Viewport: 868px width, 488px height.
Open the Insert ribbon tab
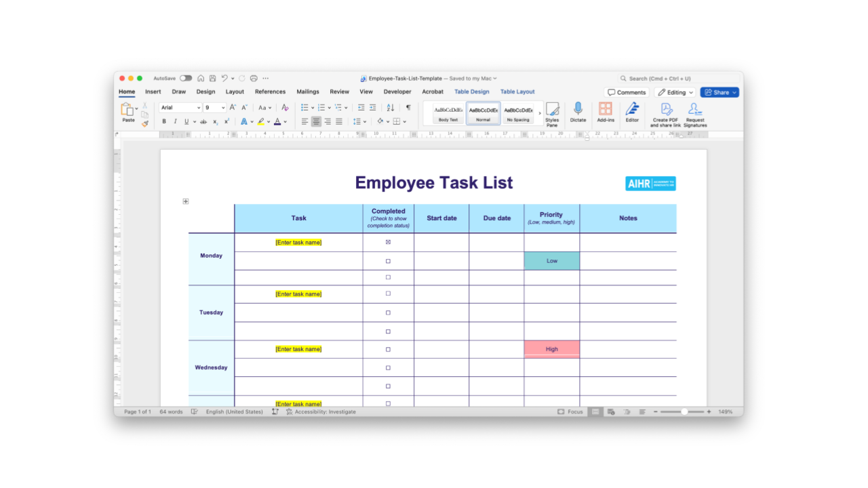(153, 91)
